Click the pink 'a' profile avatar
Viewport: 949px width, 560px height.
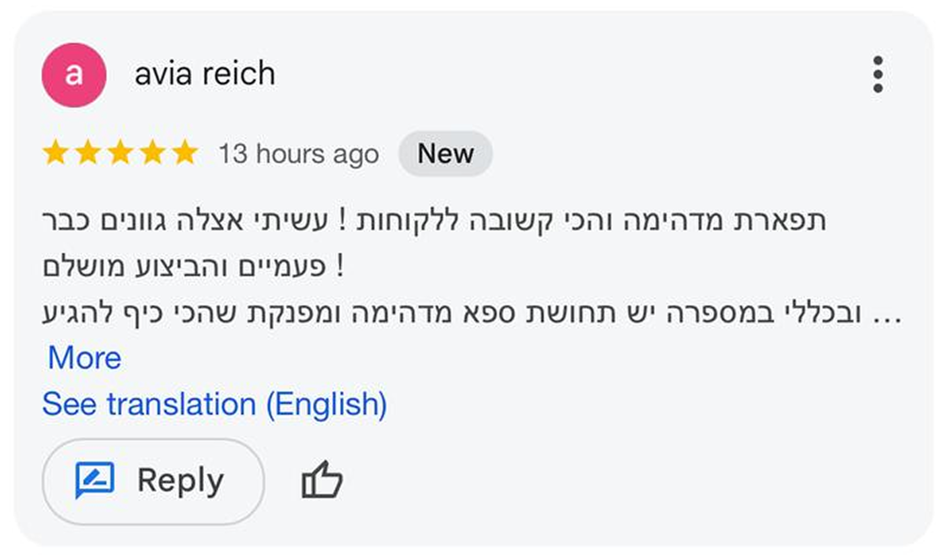coord(74,75)
